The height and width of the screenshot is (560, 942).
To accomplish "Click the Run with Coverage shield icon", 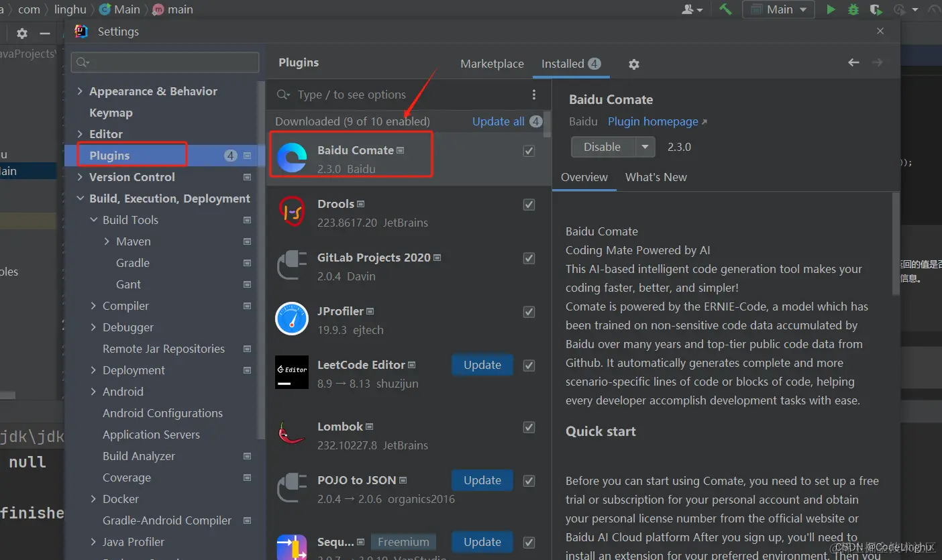I will (875, 9).
